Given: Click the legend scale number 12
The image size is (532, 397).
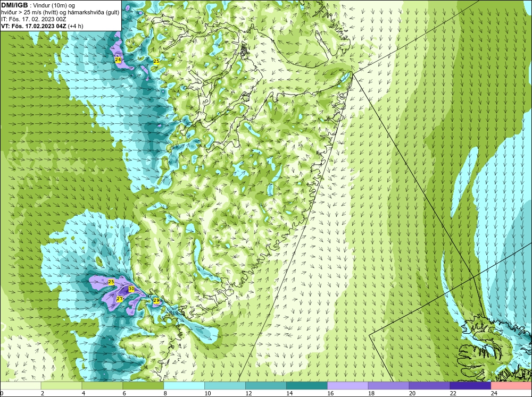Looking at the screenshot, I should point(248,393).
